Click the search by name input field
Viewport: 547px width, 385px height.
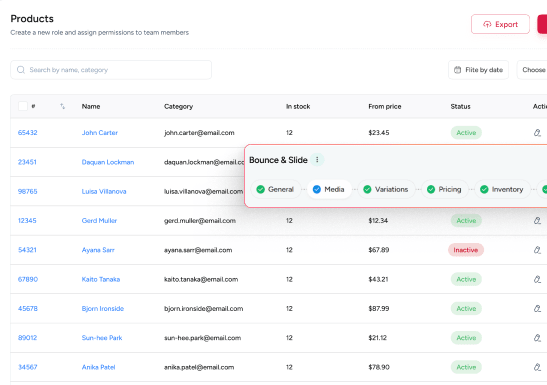click(111, 70)
